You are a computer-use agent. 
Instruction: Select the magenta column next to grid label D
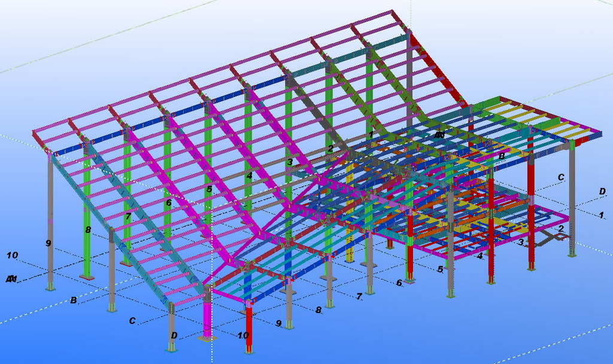[208, 316]
